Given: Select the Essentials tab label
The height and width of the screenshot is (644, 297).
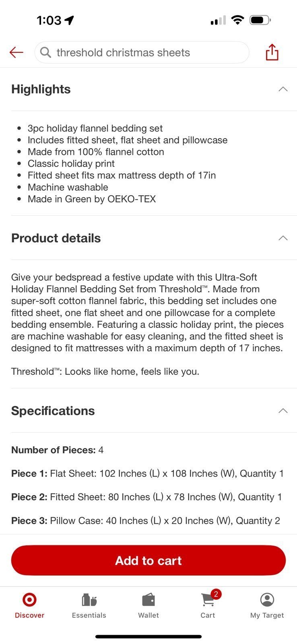Looking at the screenshot, I should coord(89,615).
